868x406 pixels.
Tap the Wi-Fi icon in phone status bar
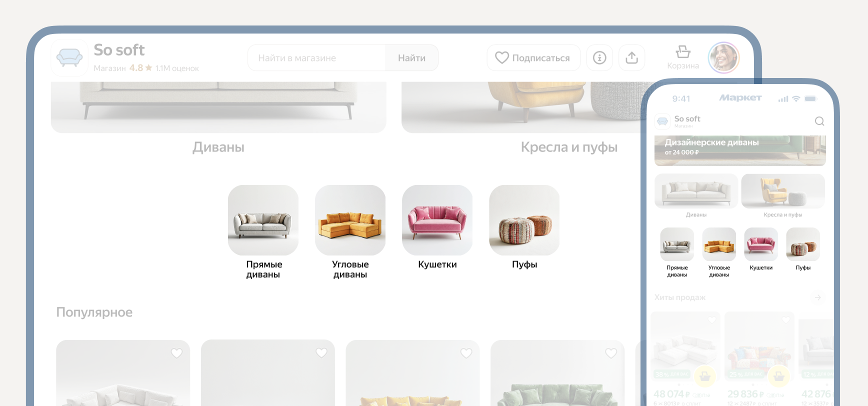point(796,98)
